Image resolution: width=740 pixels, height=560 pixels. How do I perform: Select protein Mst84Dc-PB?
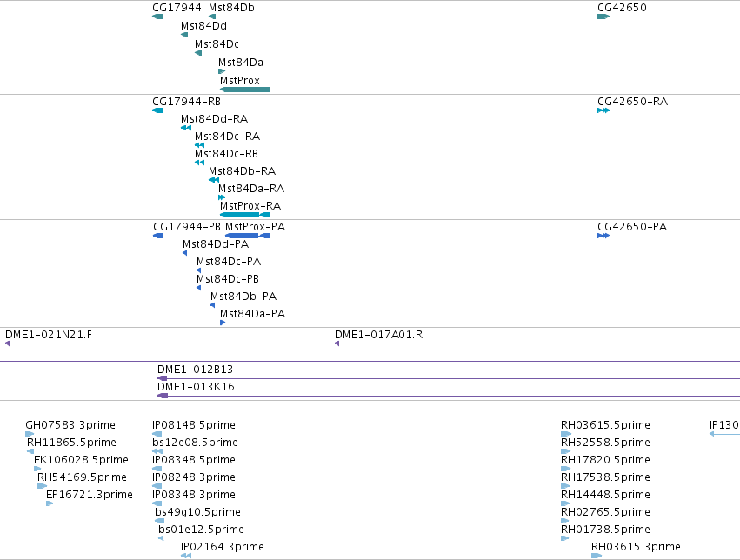coord(228,279)
